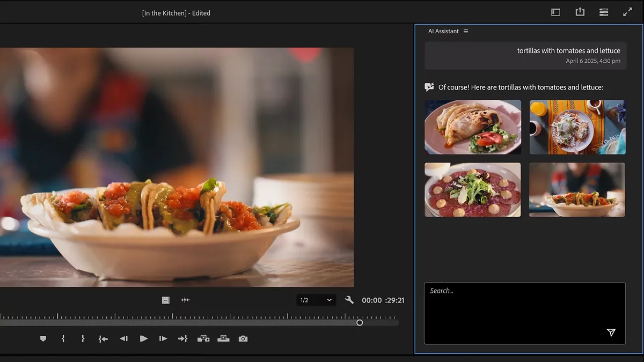Viewport: 644px width, 362px height.
Task: Toggle the drag video only filmstrip icon
Action: pyautogui.click(x=166, y=300)
